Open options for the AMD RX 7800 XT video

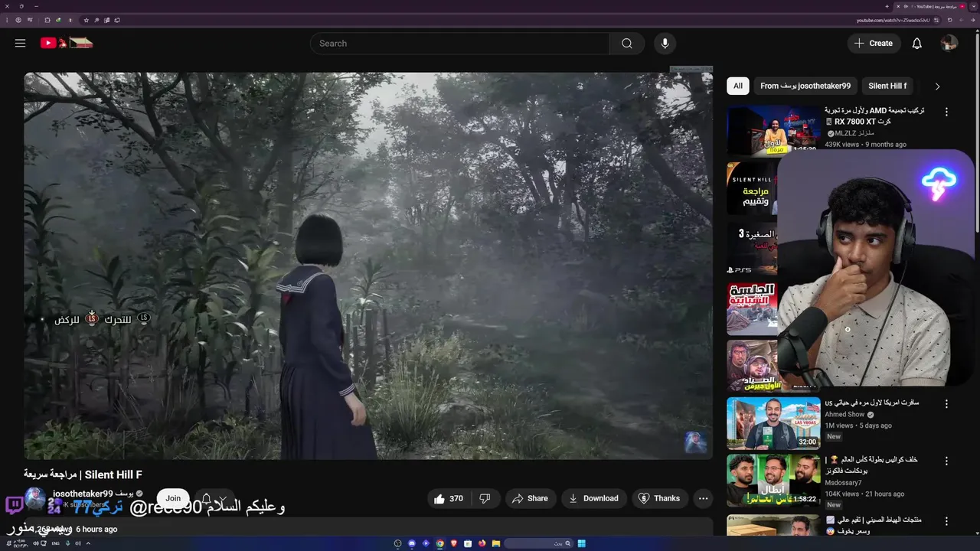[946, 112]
